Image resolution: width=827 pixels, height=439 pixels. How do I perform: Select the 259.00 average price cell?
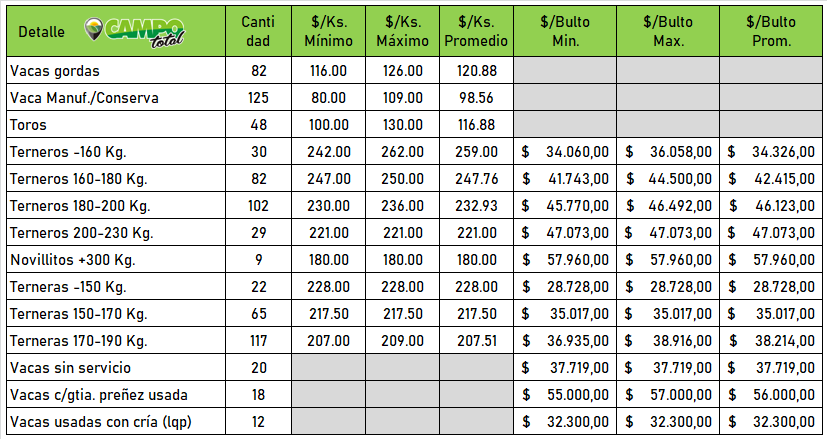point(476,152)
